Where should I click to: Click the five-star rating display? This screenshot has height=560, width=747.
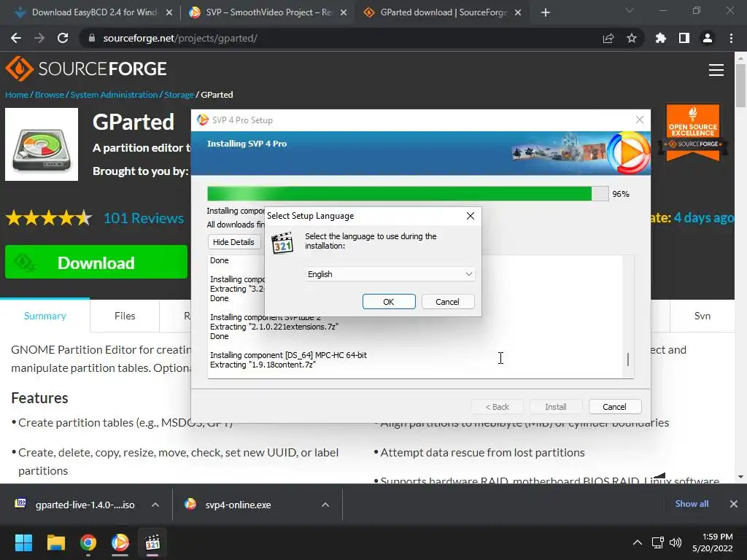point(49,218)
